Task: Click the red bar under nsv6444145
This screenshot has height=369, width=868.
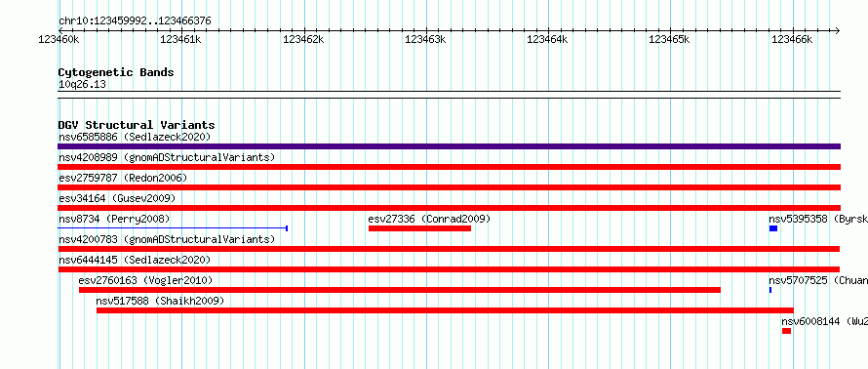Action: (x=449, y=269)
